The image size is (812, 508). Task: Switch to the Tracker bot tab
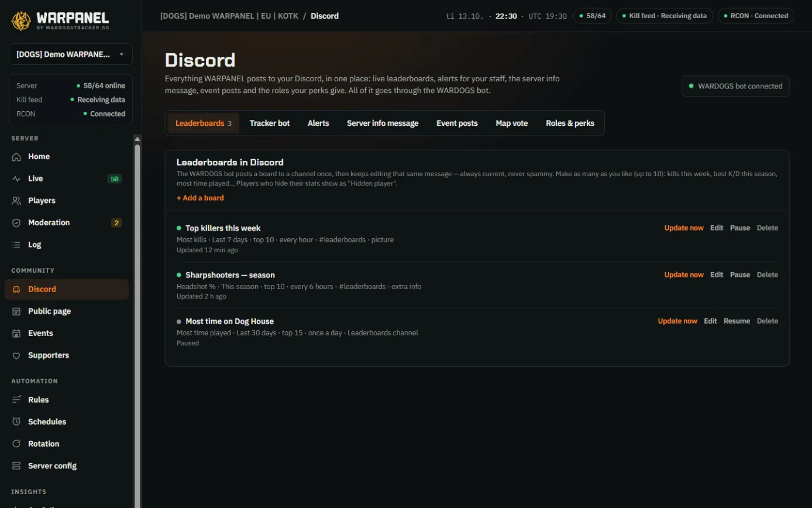(x=270, y=123)
